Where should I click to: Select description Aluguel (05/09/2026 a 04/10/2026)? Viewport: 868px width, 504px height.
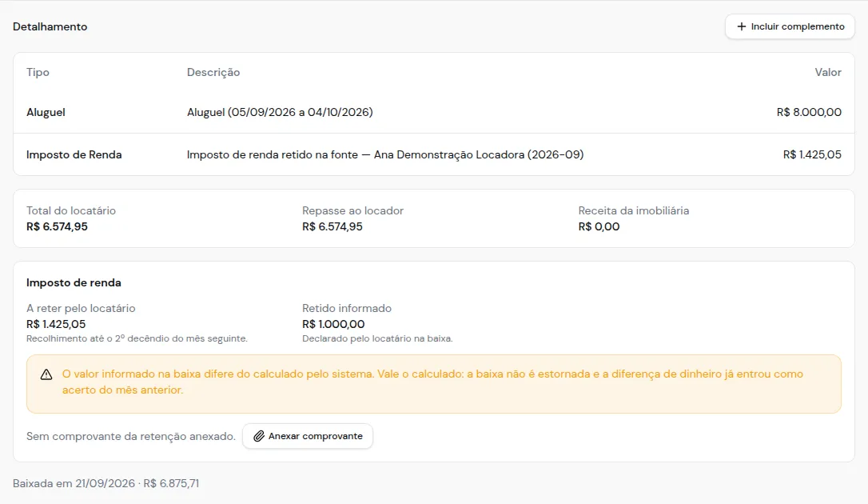(280, 112)
